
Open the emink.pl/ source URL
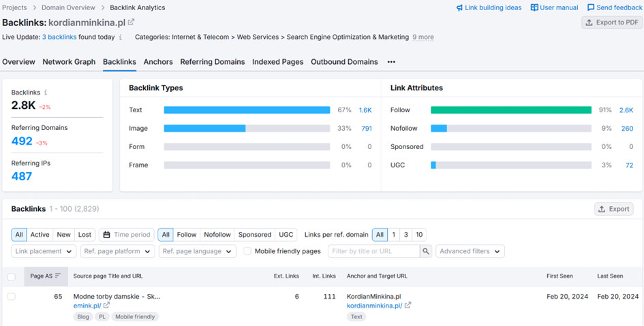click(x=87, y=306)
